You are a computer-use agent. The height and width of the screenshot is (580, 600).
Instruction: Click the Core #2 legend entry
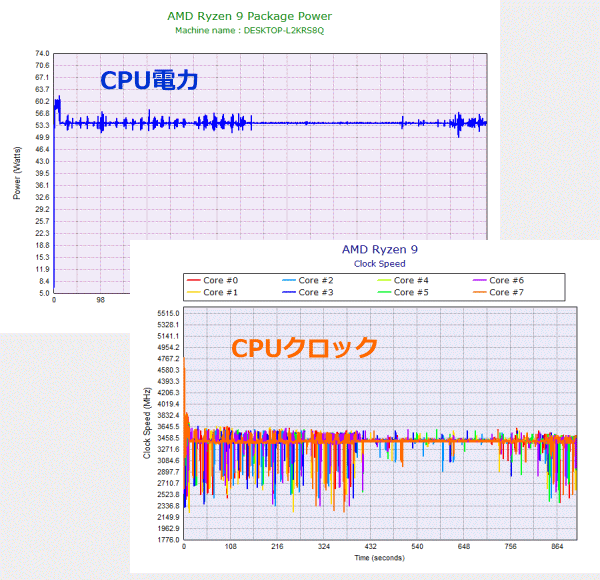308,280
